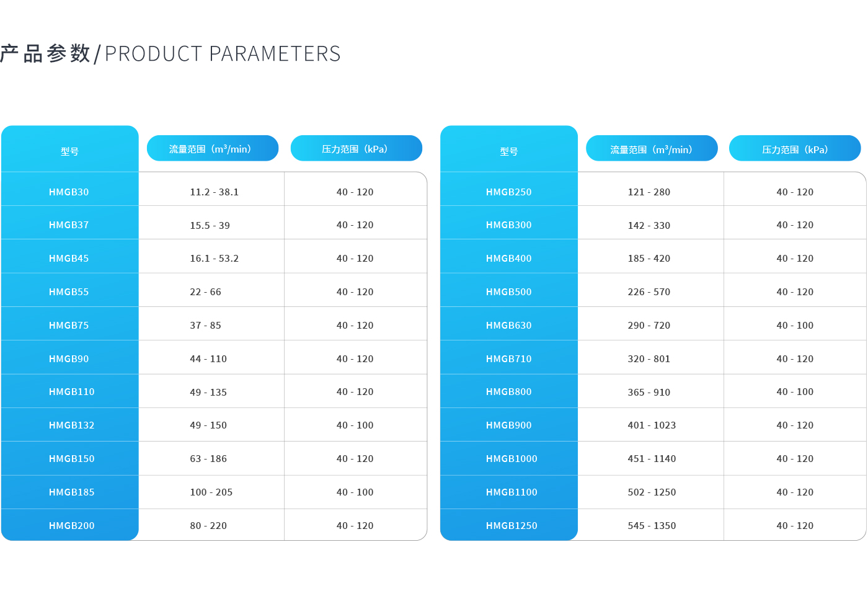868x591 pixels.
Task: Click the left table's 型号 header cell
Action: tap(70, 149)
